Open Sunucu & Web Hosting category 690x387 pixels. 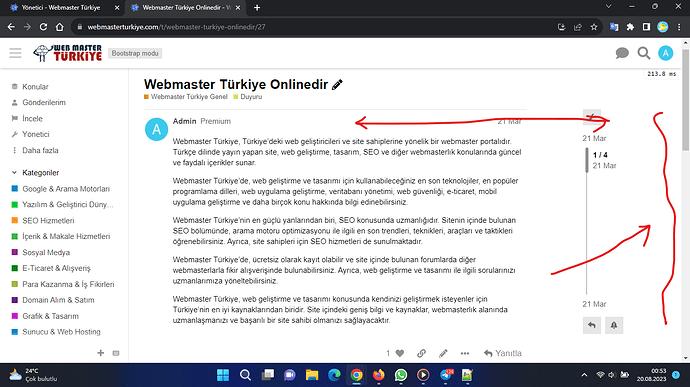(x=61, y=332)
